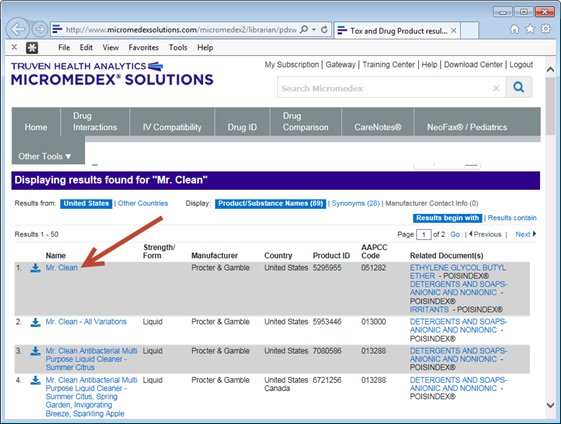Click Previous page arrow link
This screenshot has height=424, width=561.
coord(485,234)
